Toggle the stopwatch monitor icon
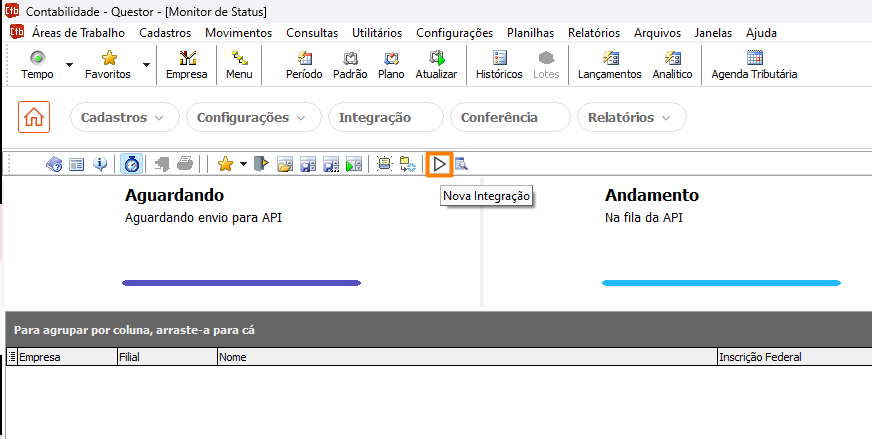The image size is (872, 439). [x=131, y=164]
